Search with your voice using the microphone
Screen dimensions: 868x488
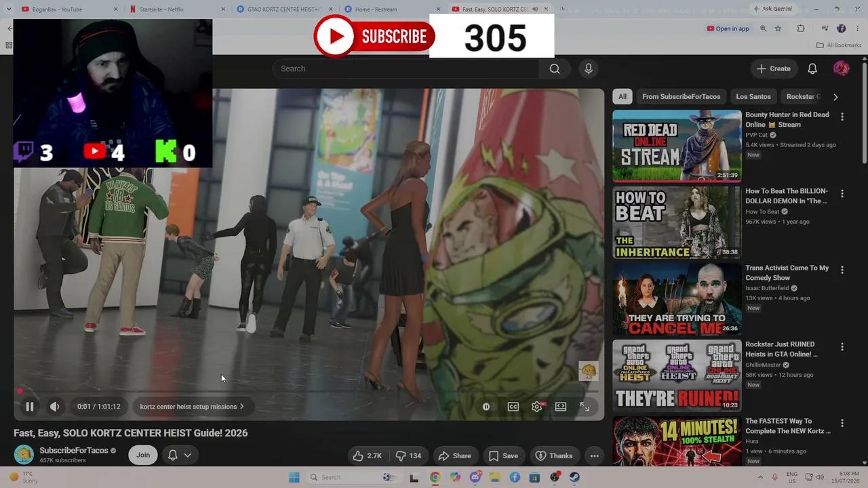tap(588, 68)
